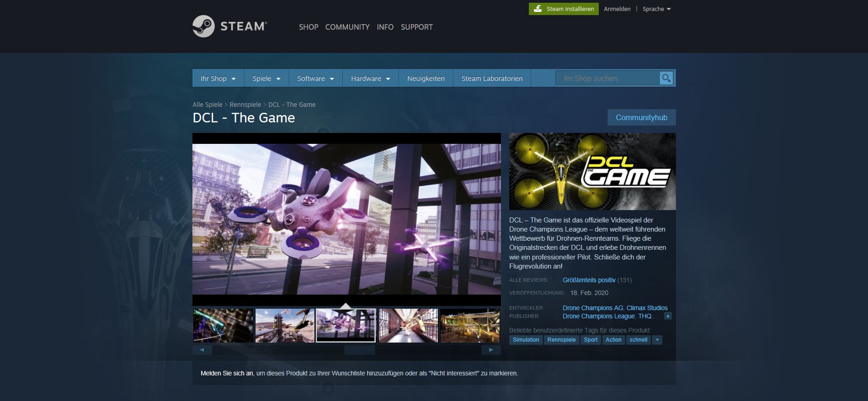This screenshot has height=401, width=868.
Task: Open the COMMUNITY menu
Action: (347, 27)
